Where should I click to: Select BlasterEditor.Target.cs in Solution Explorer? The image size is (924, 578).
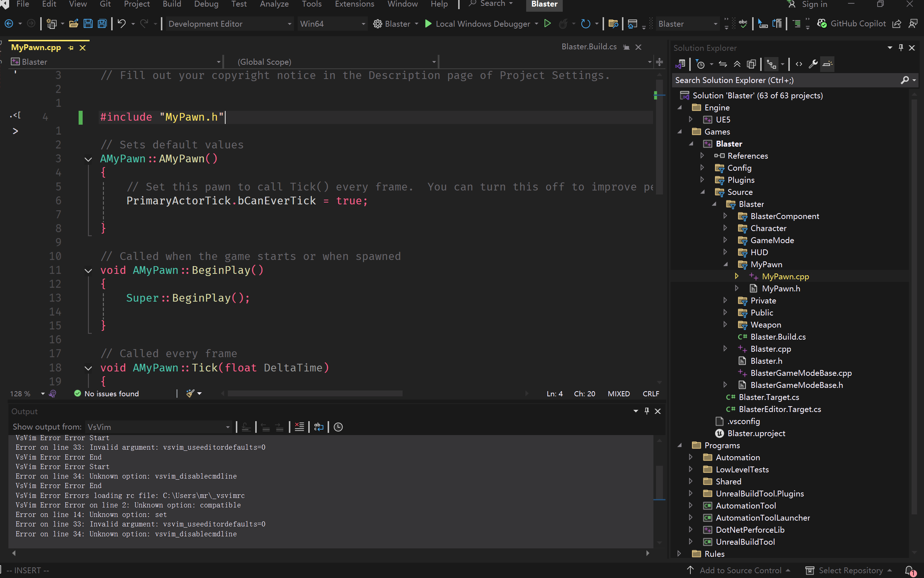(x=780, y=409)
